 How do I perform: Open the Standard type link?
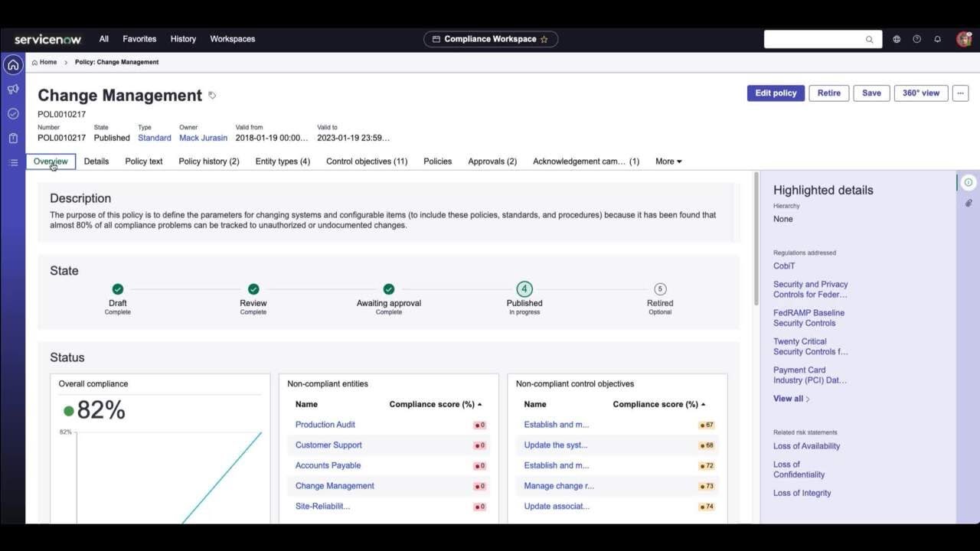click(x=155, y=138)
